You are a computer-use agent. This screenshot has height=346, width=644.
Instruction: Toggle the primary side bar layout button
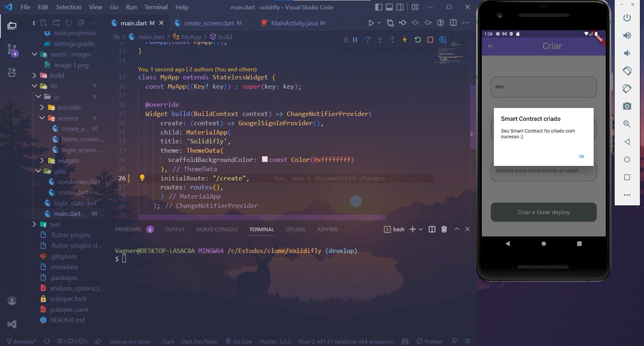[x=380, y=7]
